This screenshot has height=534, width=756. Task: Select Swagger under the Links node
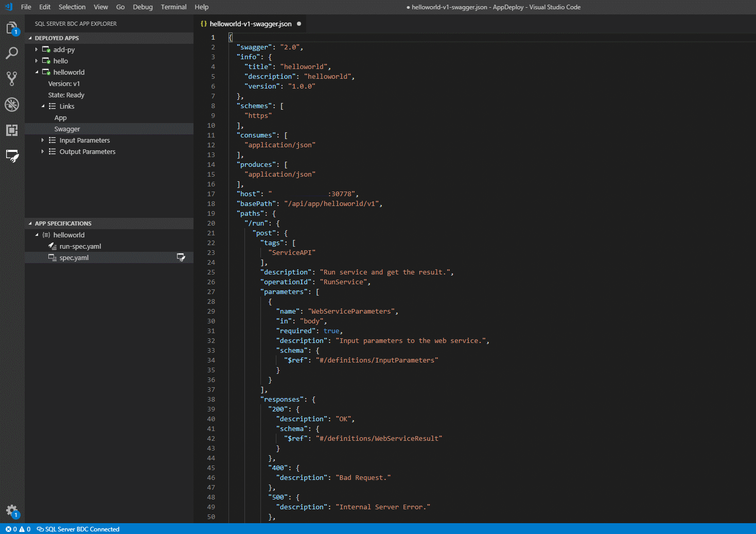click(x=67, y=129)
